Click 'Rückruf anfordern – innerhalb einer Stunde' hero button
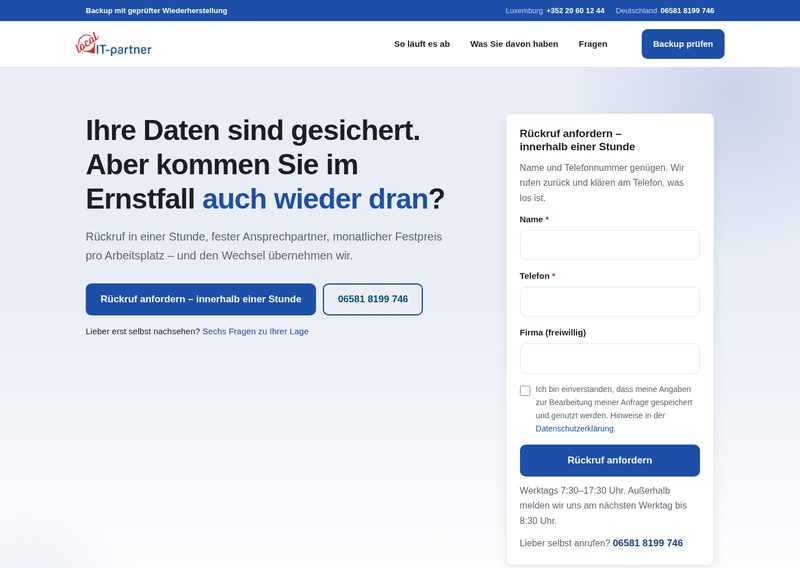This screenshot has width=800, height=568. pyautogui.click(x=201, y=299)
